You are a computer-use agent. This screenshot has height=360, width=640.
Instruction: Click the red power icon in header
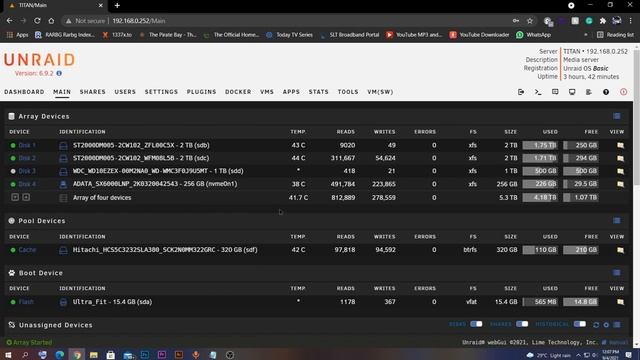[x=623, y=92]
